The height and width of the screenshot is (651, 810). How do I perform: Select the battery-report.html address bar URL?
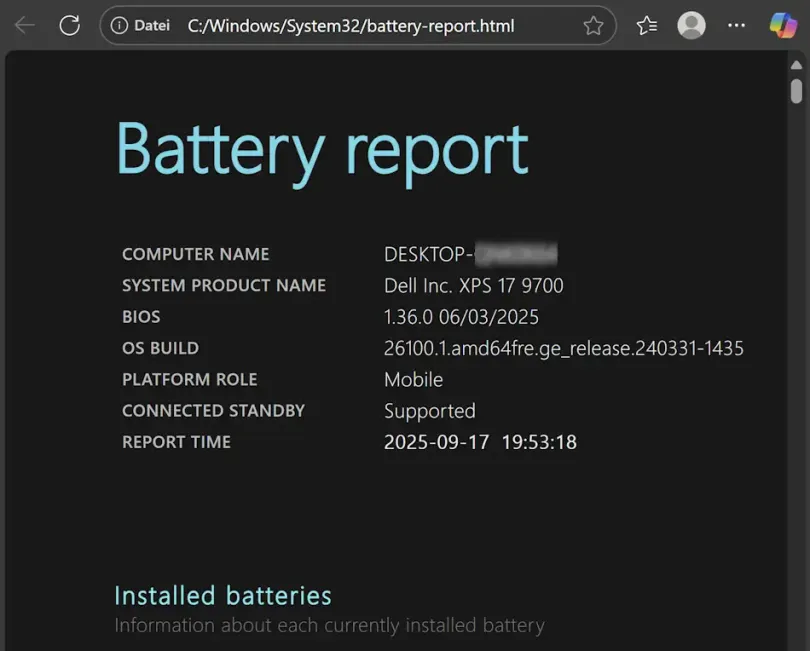pos(350,26)
